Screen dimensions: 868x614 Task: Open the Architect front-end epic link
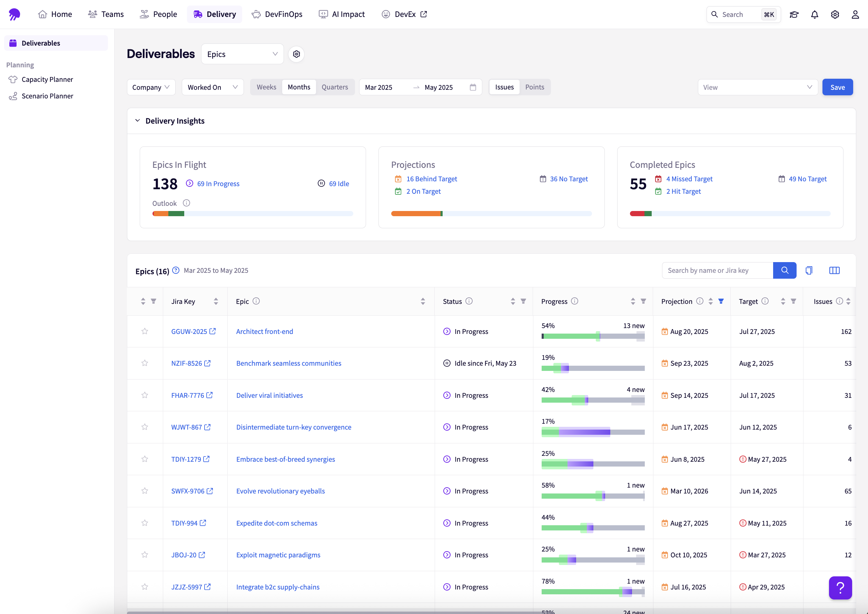point(264,332)
